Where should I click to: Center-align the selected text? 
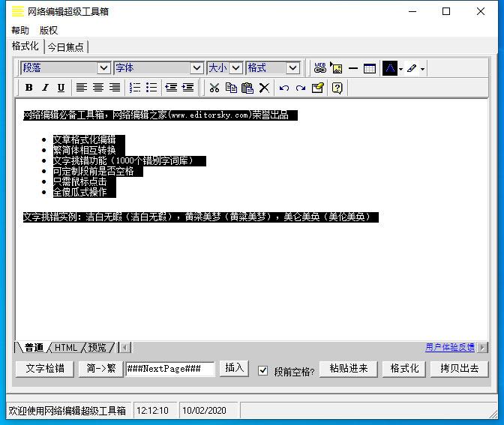coord(98,88)
